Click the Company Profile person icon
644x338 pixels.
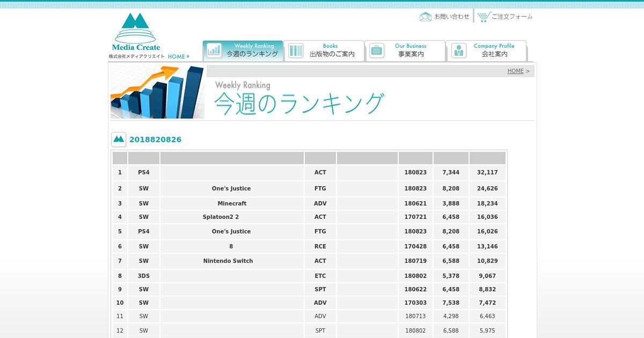[x=459, y=50]
